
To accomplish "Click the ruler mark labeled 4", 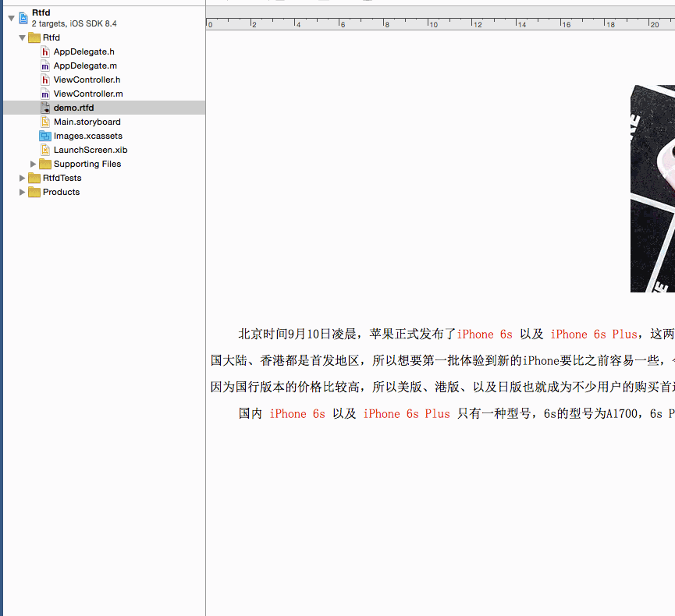I will pos(297,24).
